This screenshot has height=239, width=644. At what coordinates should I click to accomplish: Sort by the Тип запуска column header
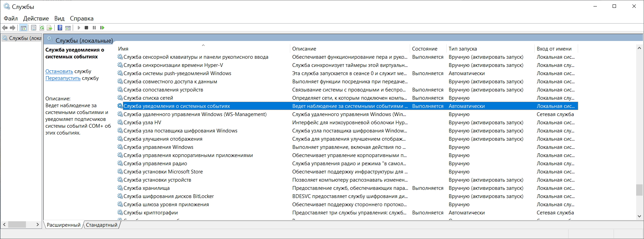pos(463,49)
